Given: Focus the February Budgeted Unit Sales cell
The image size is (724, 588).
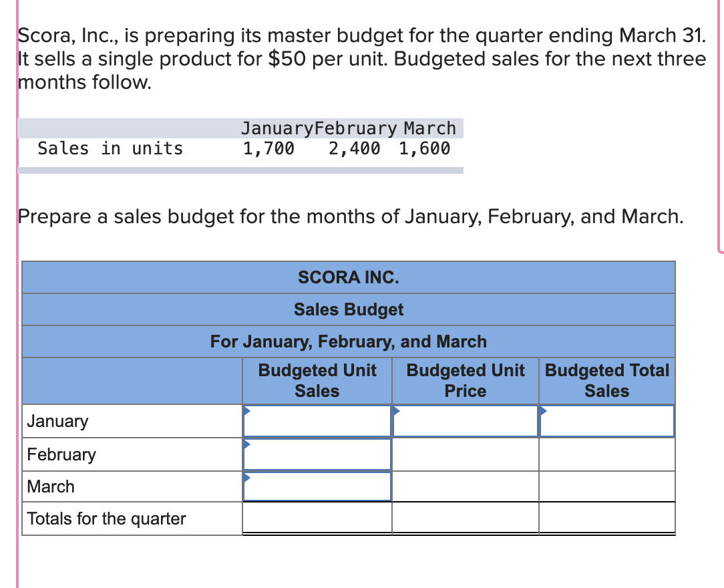Looking at the screenshot, I should click(x=317, y=454).
